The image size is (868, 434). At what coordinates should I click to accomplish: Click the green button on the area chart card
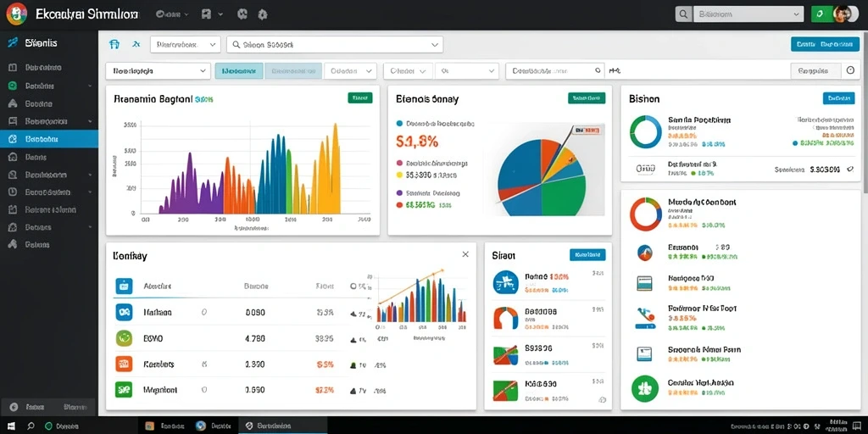(x=359, y=98)
